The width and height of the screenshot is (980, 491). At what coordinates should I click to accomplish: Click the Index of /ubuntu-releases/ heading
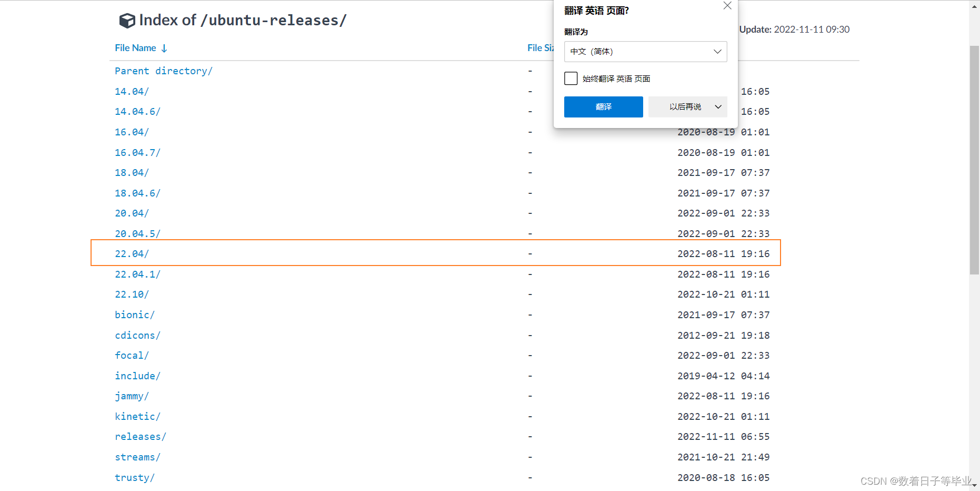pos(243,21)
